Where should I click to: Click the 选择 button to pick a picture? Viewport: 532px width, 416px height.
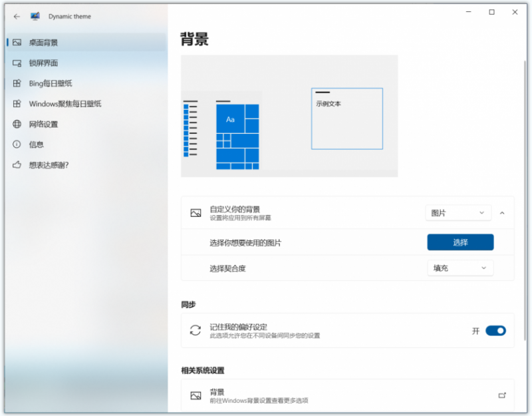(460, 242)
